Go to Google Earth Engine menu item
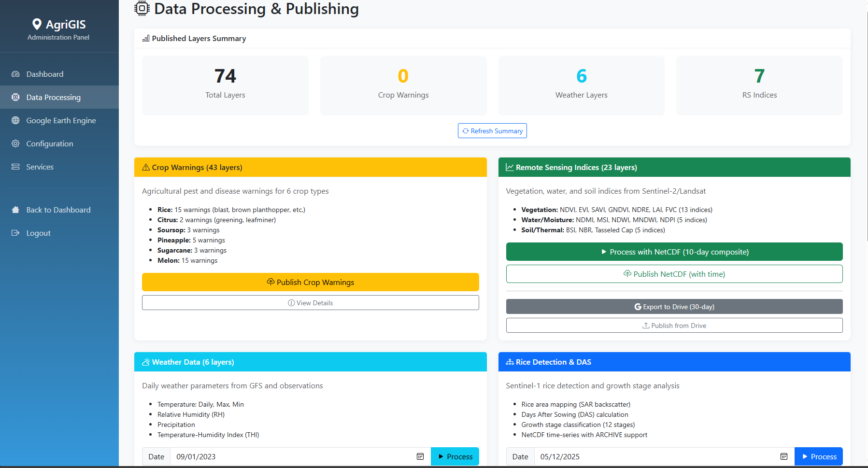Screen dimensions: 868x468 [61, 120]
